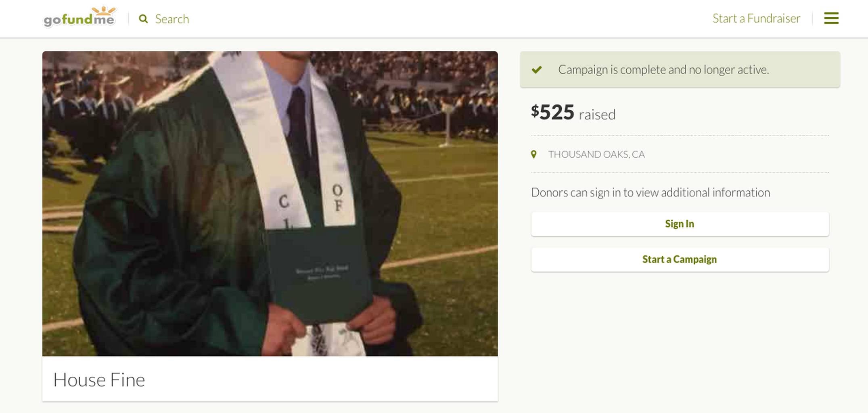Select the THOUSAND OAKS, CA location text
The width and height of the screenshot is (868, 413).
(596, 154)
